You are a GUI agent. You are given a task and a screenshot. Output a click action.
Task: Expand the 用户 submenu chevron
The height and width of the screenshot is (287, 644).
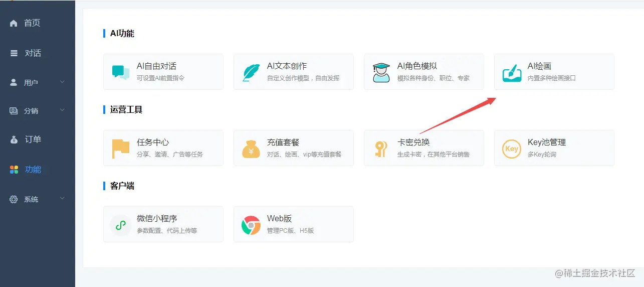coord(62,82)
